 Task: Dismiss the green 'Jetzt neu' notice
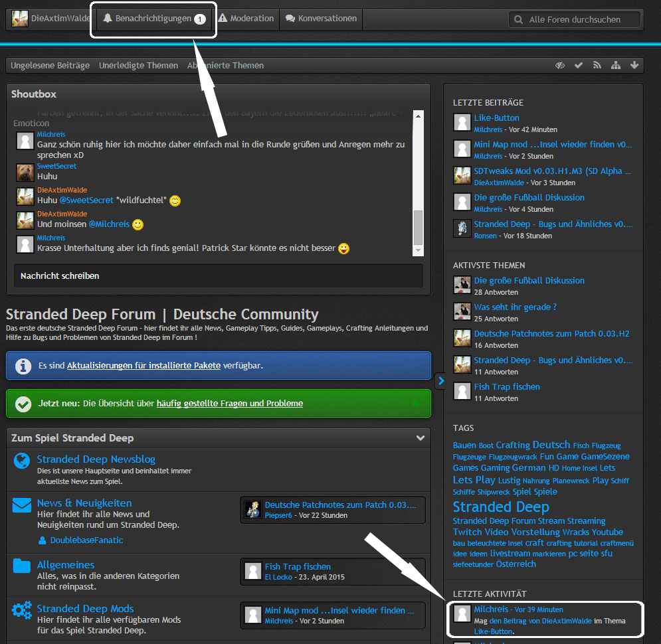tap(416, 403)
